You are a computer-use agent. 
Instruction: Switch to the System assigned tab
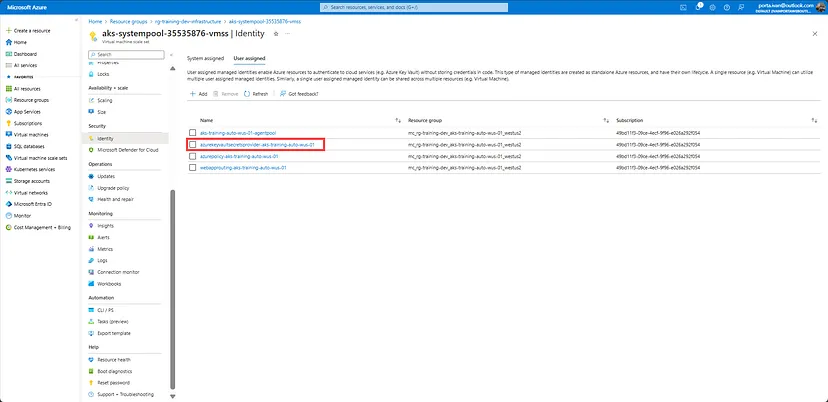(205, 58)
